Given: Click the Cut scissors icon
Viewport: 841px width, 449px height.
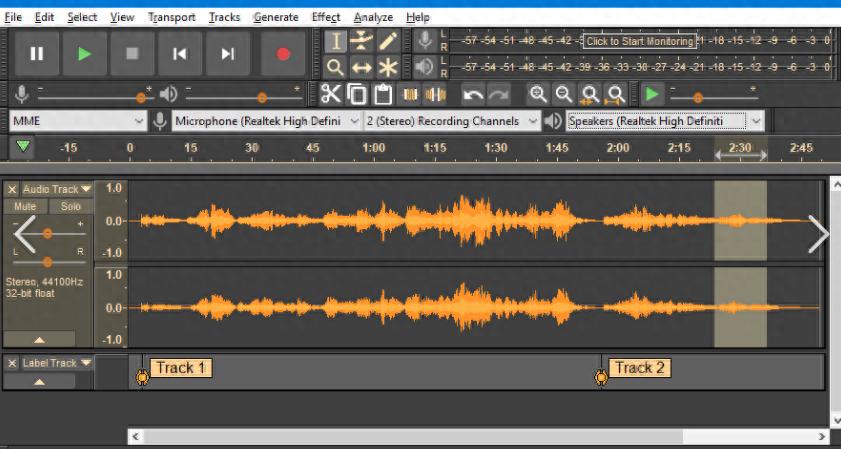Looking at the screenshot, I should tap(330, 94).
